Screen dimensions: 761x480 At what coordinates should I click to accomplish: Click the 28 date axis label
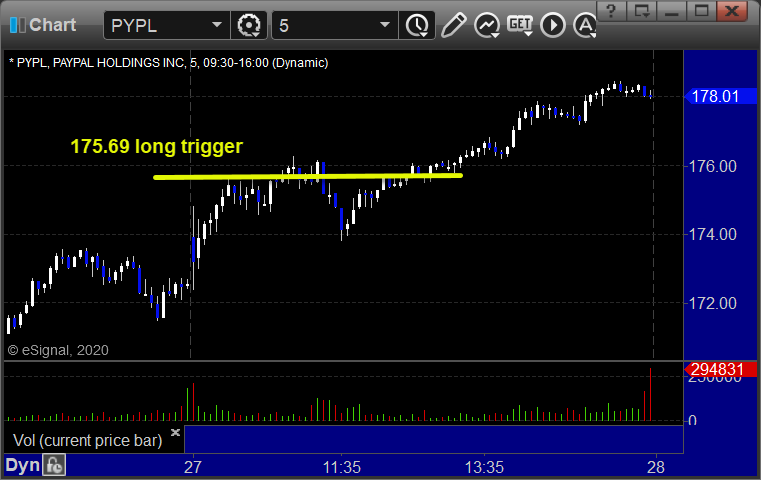(656, 467)
